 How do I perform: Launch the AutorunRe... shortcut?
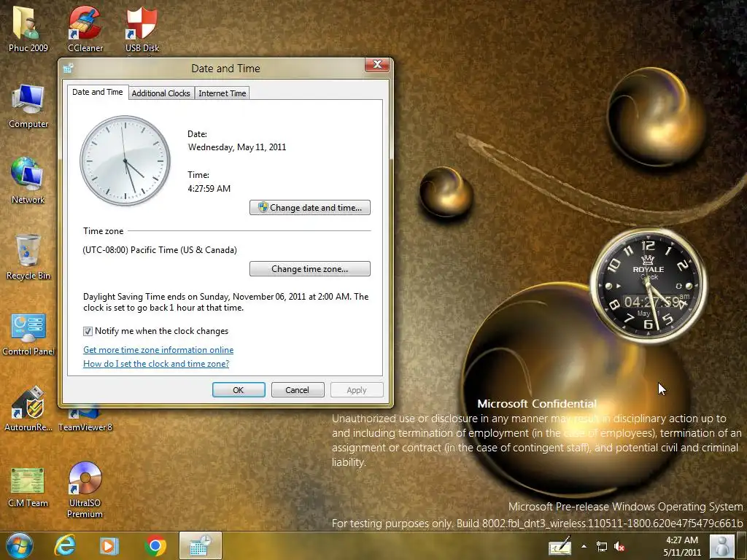tap(28, 408)
